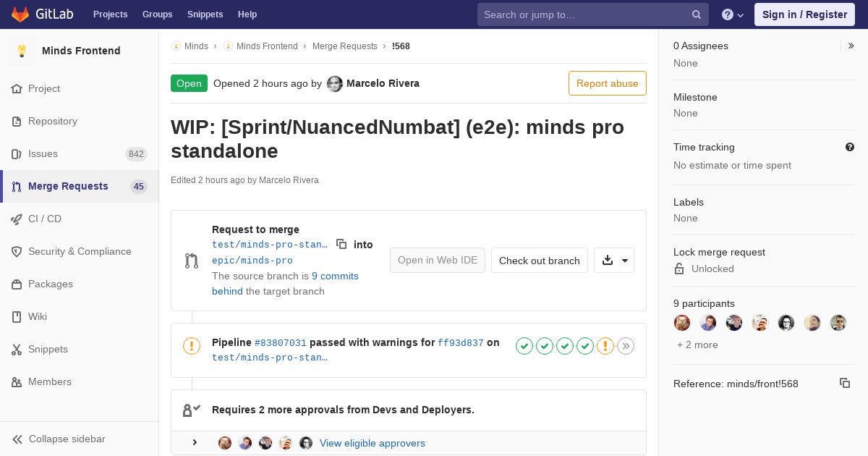Click 9 commits behind link
868x456 pixels.
point(285,284)
